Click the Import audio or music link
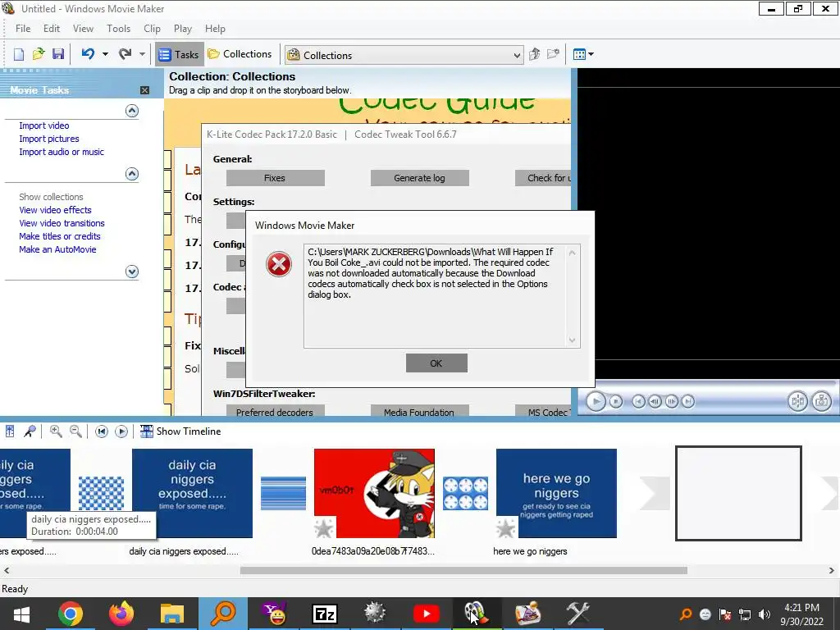The height and width of the screenshot is (630, 840). (62, 152)
